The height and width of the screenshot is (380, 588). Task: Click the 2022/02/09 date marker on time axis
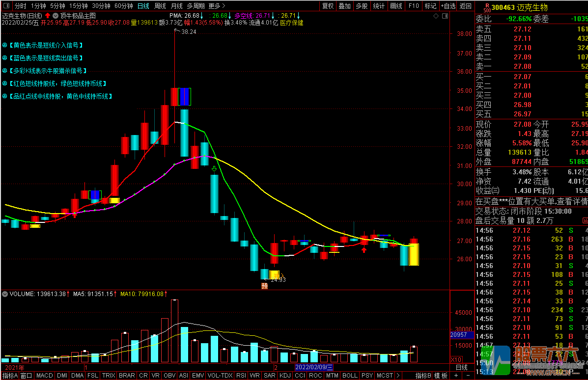point(314,367)
